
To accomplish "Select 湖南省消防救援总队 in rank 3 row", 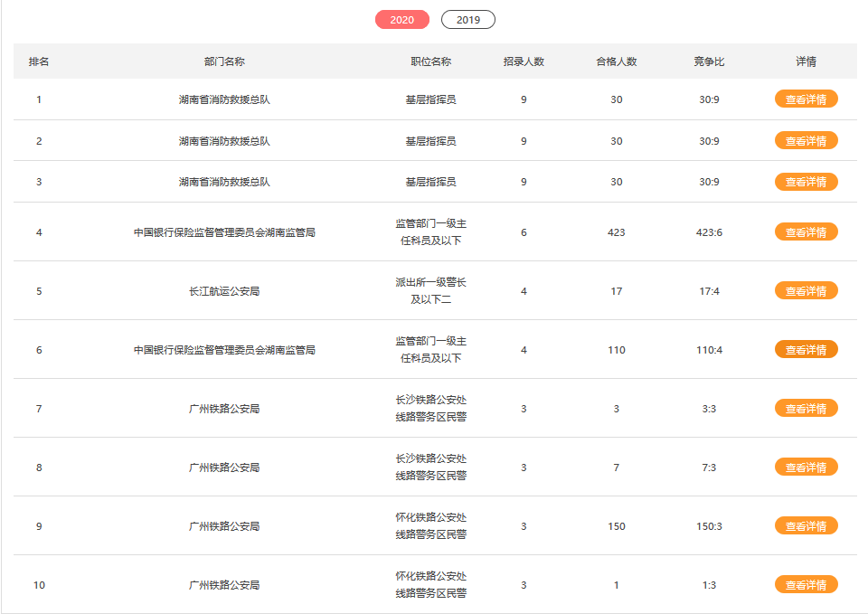I will [224, 182].
